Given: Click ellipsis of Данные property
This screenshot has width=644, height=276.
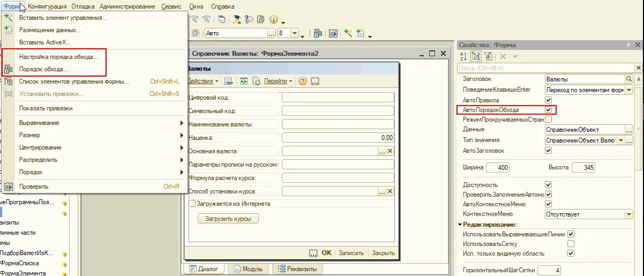Looking at the screenshot, I should pos(629,130).
